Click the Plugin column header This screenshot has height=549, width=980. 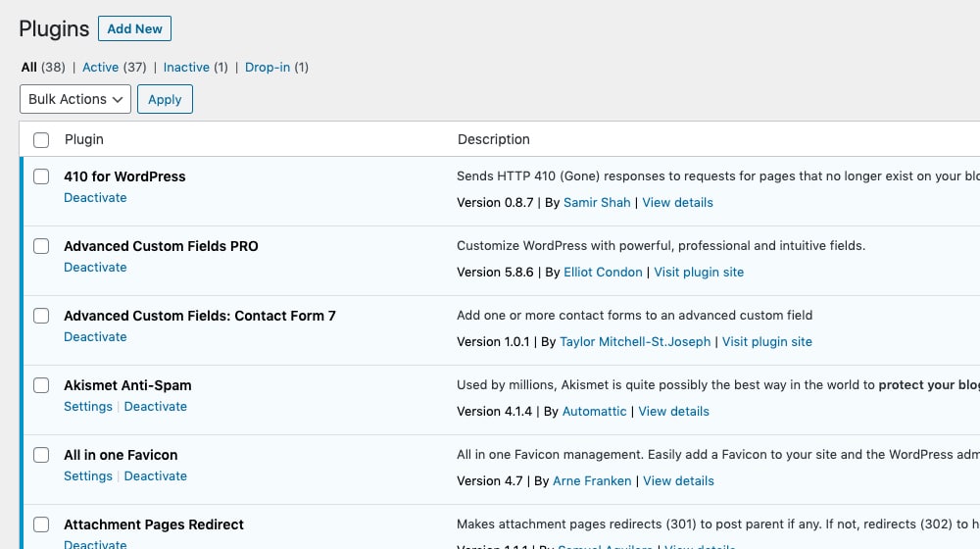pyautogui.click(x=84, y=139)
